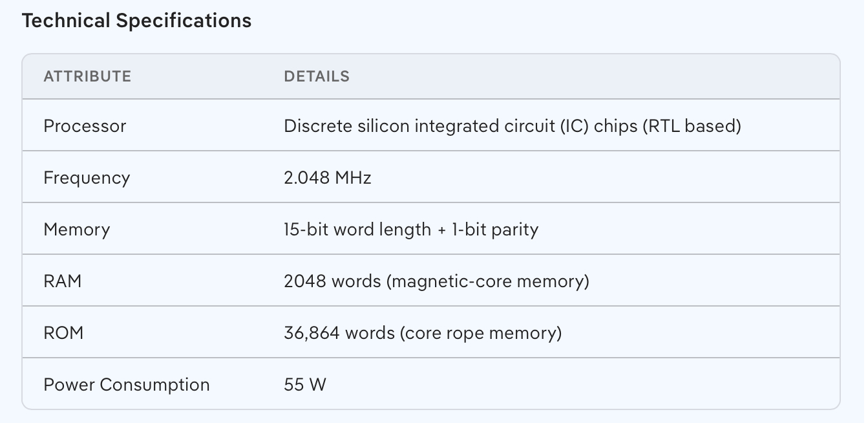
Task: Select the Processor attribute label
Action: point(85,125)
